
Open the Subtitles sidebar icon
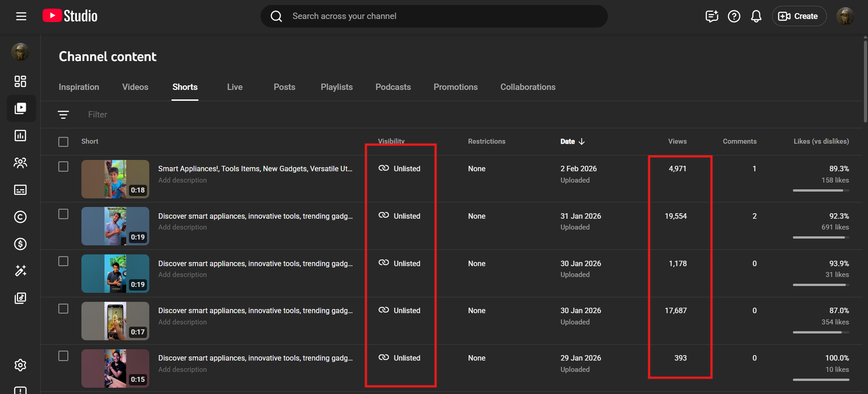[20, 190]
